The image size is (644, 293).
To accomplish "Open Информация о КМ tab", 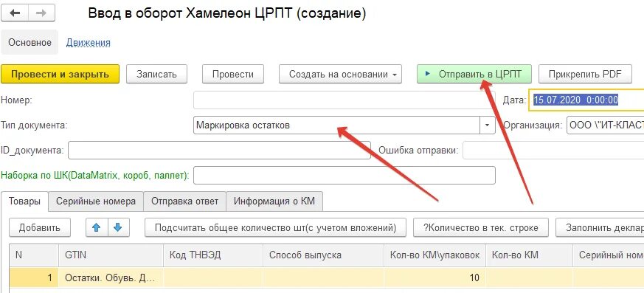I will pyautogui.click(x=274, y=201).
